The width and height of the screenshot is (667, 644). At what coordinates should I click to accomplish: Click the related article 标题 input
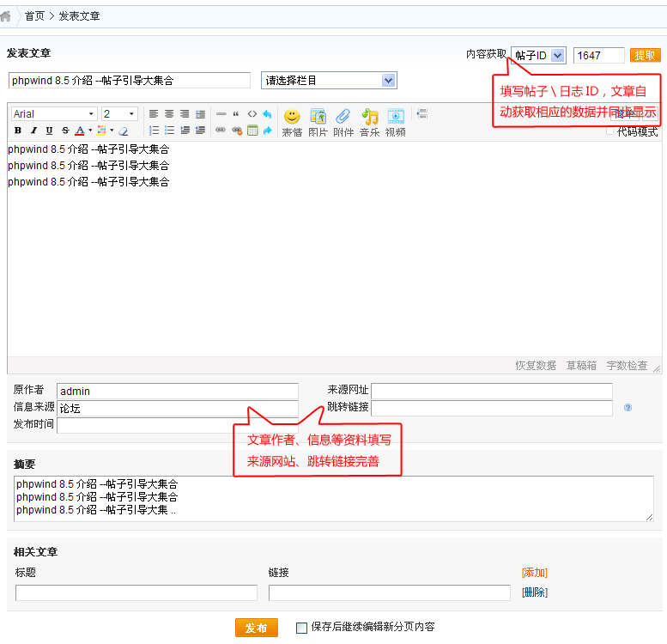(x=136, y=592)
